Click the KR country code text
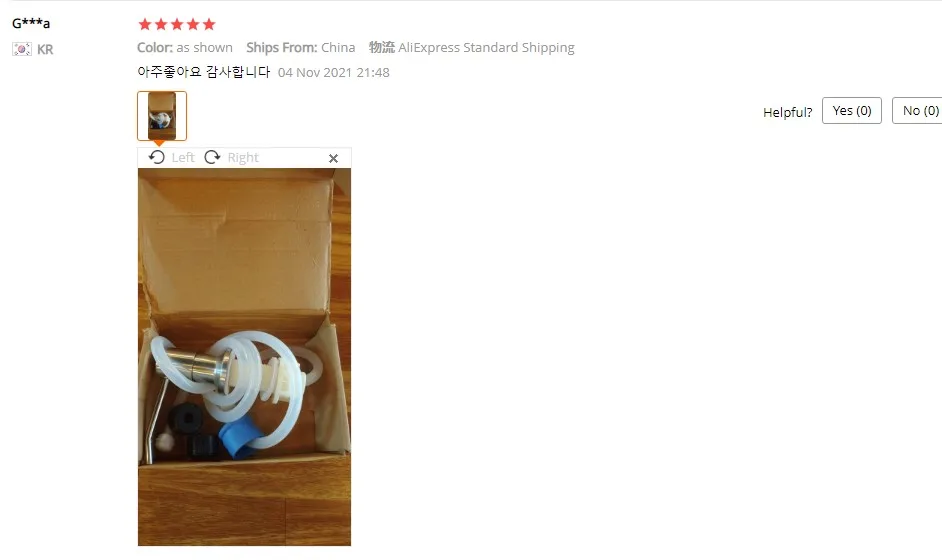The image size is (942, 560). point(45,49)
